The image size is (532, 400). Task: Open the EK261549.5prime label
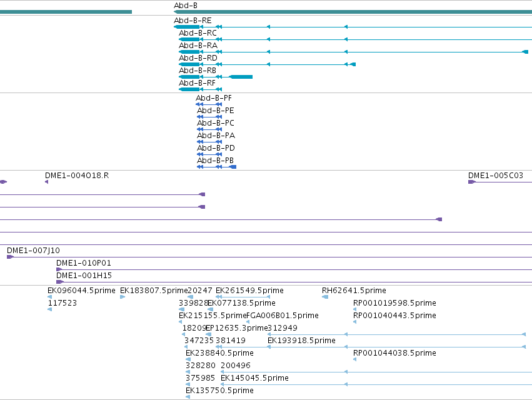249,291
